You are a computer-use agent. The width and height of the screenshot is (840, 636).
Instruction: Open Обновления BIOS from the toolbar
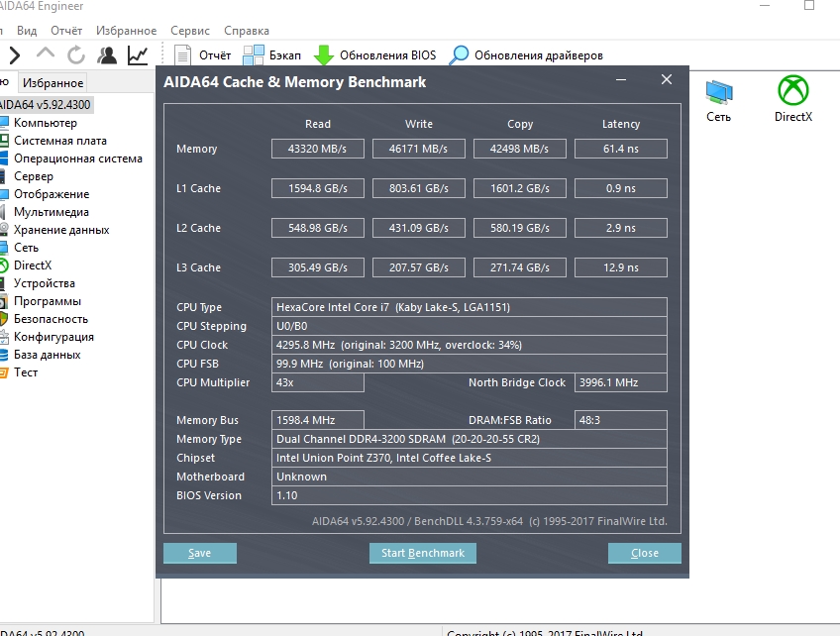click(x=375, y=55)
